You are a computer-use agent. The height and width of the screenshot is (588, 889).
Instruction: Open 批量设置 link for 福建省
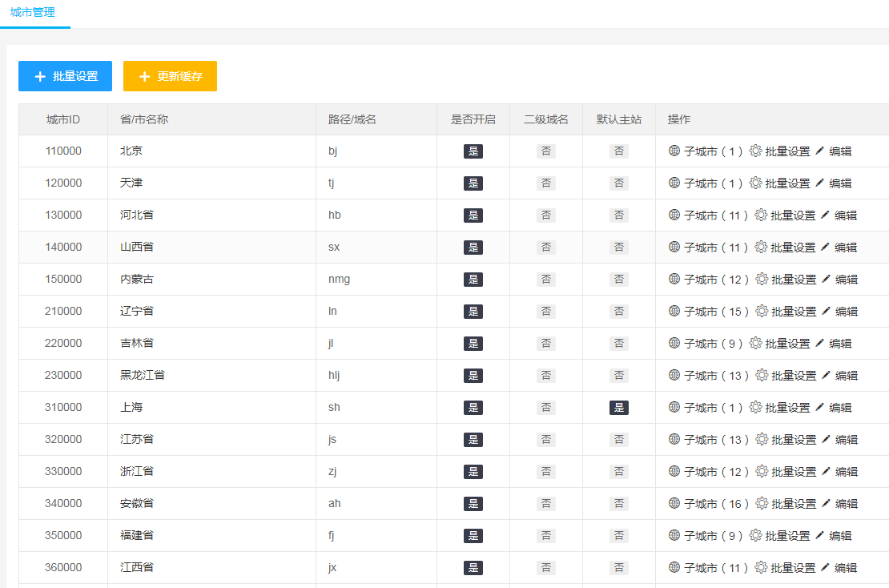point(787,536)
